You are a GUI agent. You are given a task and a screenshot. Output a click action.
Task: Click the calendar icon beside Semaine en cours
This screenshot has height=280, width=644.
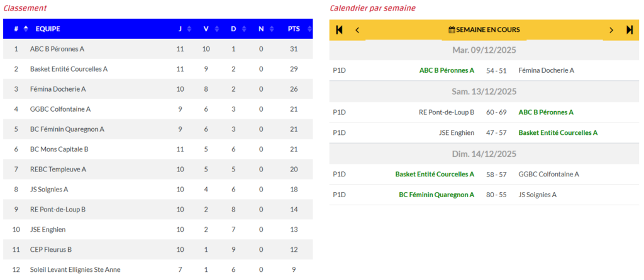click(x=452, y=30)
